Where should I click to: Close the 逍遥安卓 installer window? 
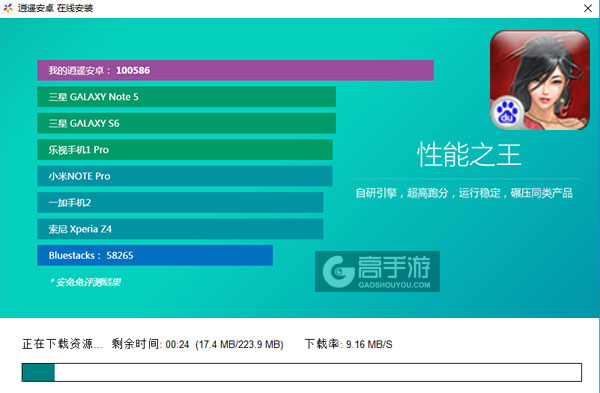click(x=588, y=8)
